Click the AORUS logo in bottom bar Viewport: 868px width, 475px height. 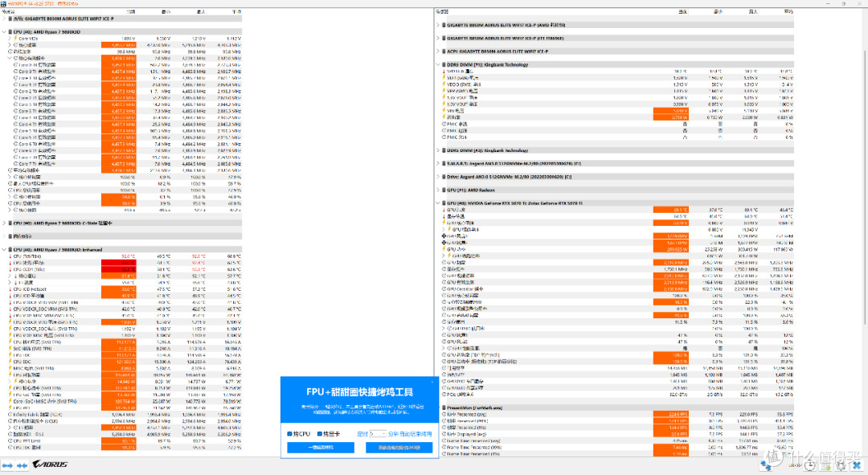click(50, 465)
